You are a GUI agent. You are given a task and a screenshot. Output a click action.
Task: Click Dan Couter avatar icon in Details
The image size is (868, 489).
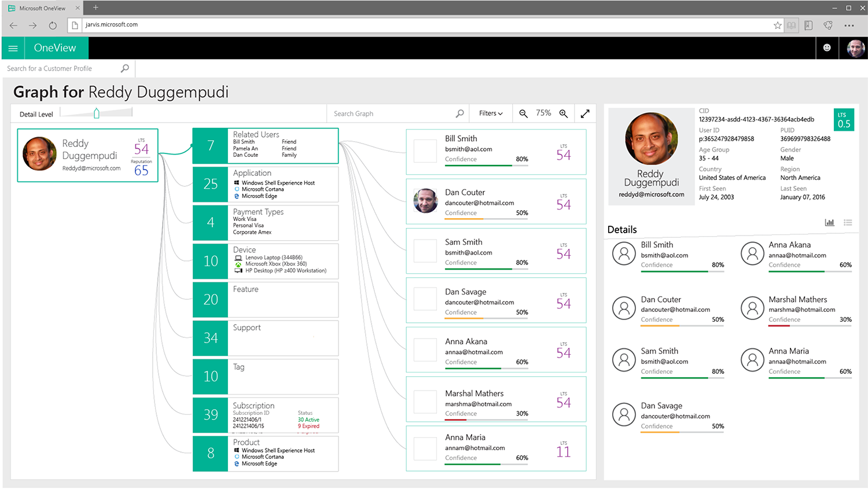coord(624,308)
